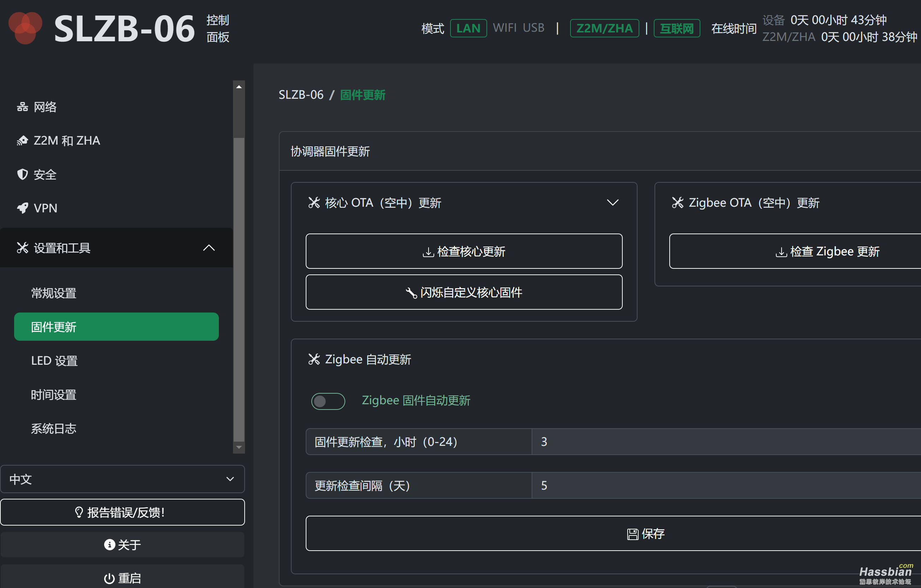This screenshot has height=588, width=921.
Task: Click download icon in 检查 Zigbee 更新 button
Action: click(781, 252)
